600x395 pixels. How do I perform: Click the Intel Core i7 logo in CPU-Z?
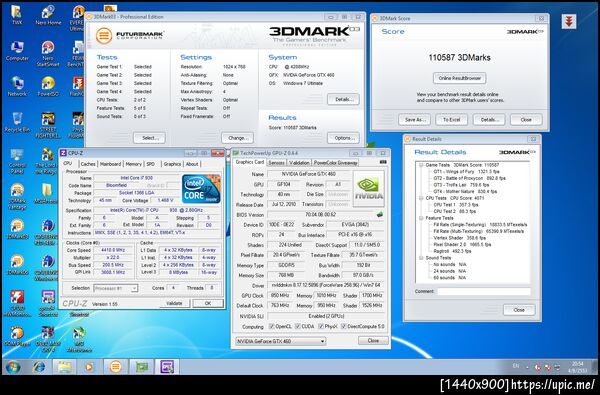201,188
